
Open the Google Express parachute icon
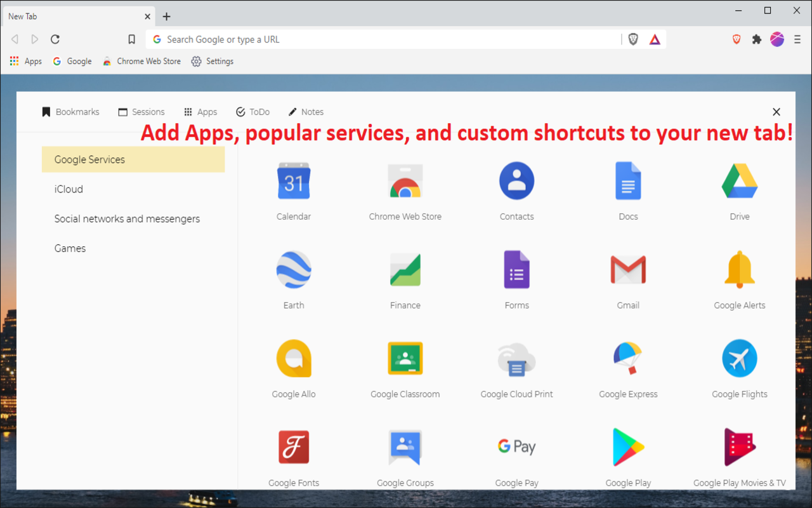click(x=628, y=359)
